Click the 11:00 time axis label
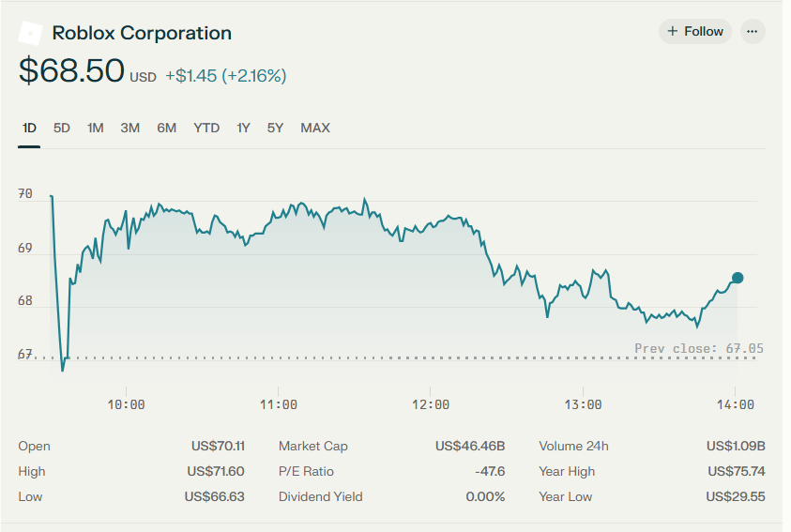 click(279, 405)
